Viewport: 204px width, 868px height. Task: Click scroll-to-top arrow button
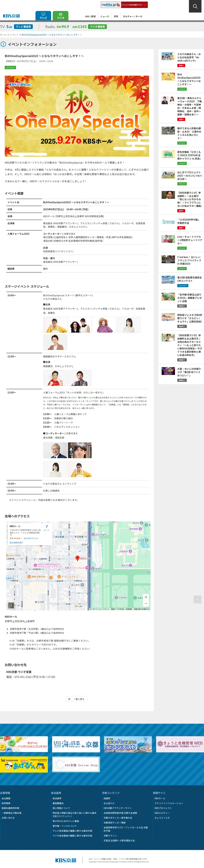[x=198, y=599]
